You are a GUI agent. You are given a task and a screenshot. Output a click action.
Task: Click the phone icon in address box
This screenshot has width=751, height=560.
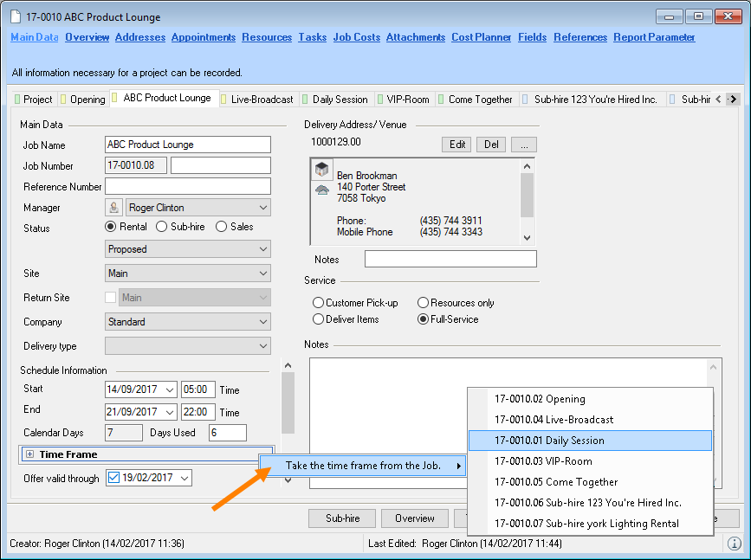coord(321,190)
